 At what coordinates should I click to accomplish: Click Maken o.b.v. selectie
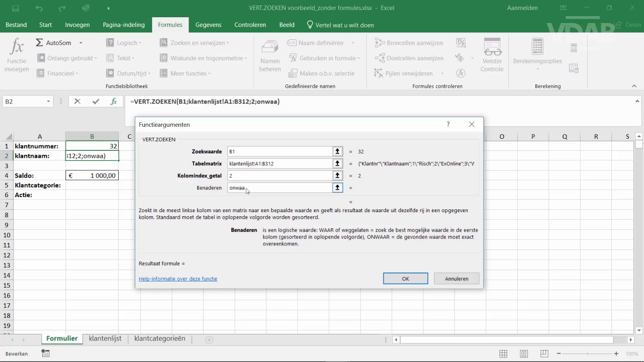click(321, 73)
